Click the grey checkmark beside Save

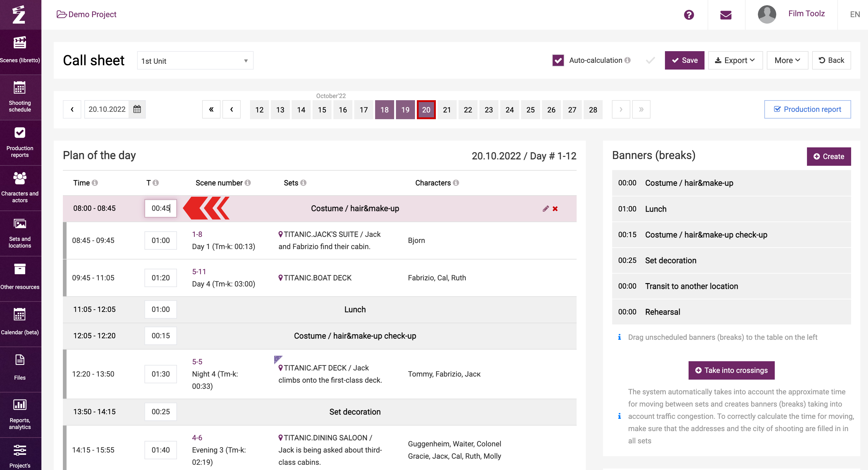tap(650, 60)
